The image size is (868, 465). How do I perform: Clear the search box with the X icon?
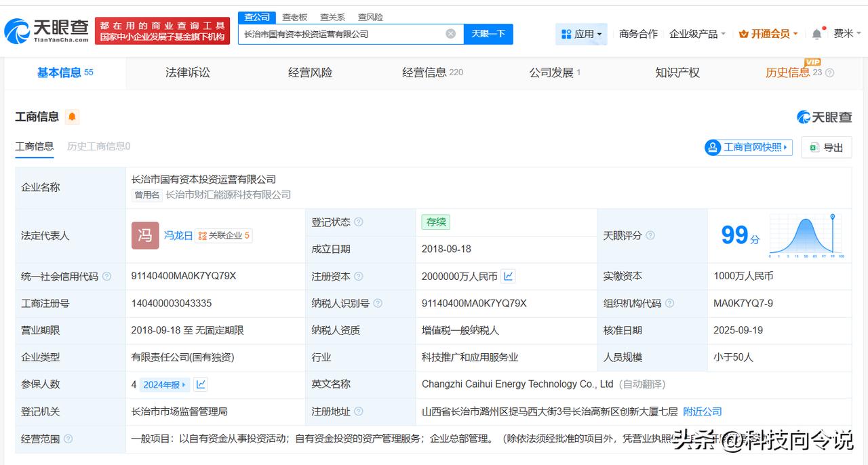click(x=450, y=34)
